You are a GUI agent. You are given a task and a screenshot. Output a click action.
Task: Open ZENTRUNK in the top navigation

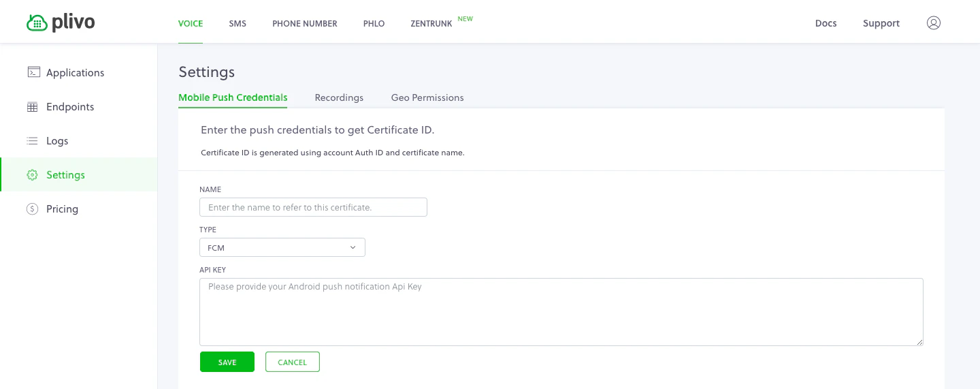coord(431,23)
